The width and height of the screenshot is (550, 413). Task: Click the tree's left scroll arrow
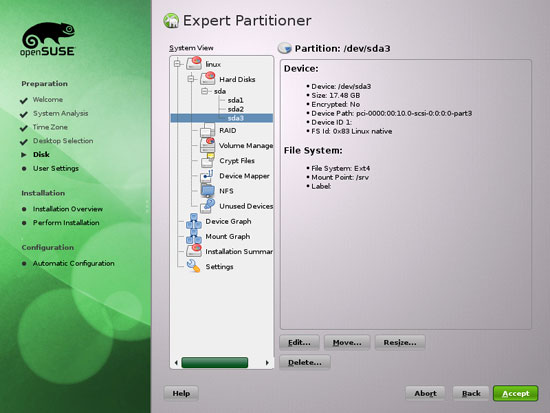[176, 362]
